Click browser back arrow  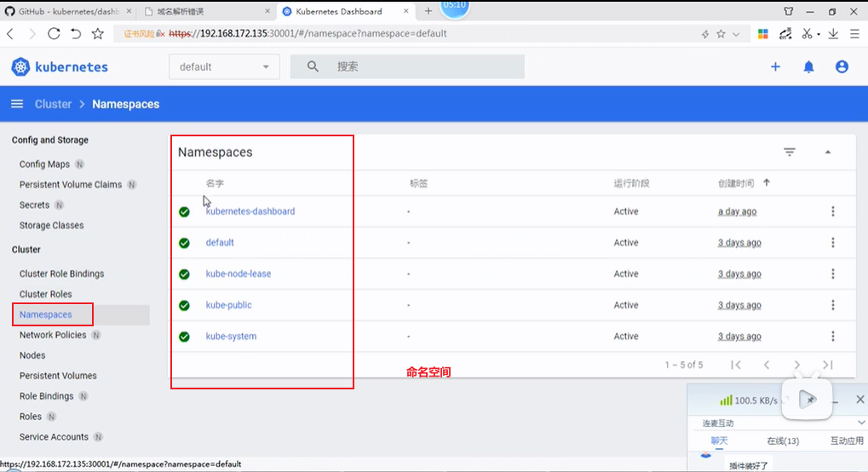click(x=10, y=34)
